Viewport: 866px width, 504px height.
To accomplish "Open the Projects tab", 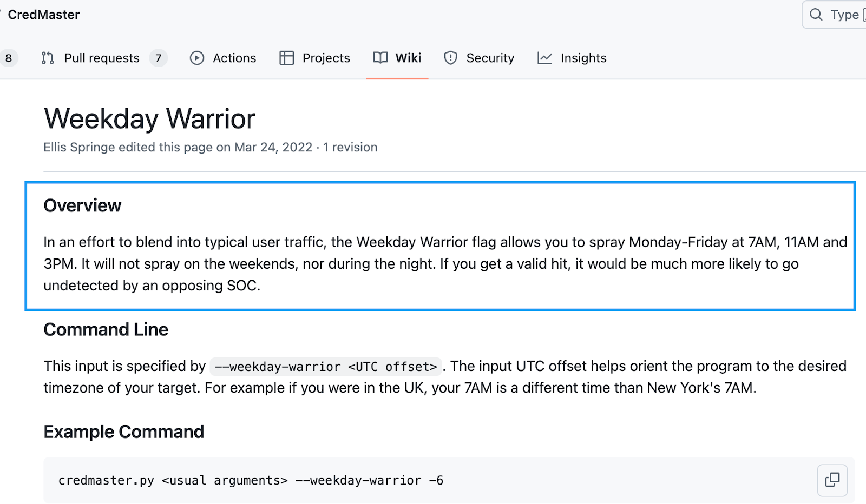I will tap(326, 58).
